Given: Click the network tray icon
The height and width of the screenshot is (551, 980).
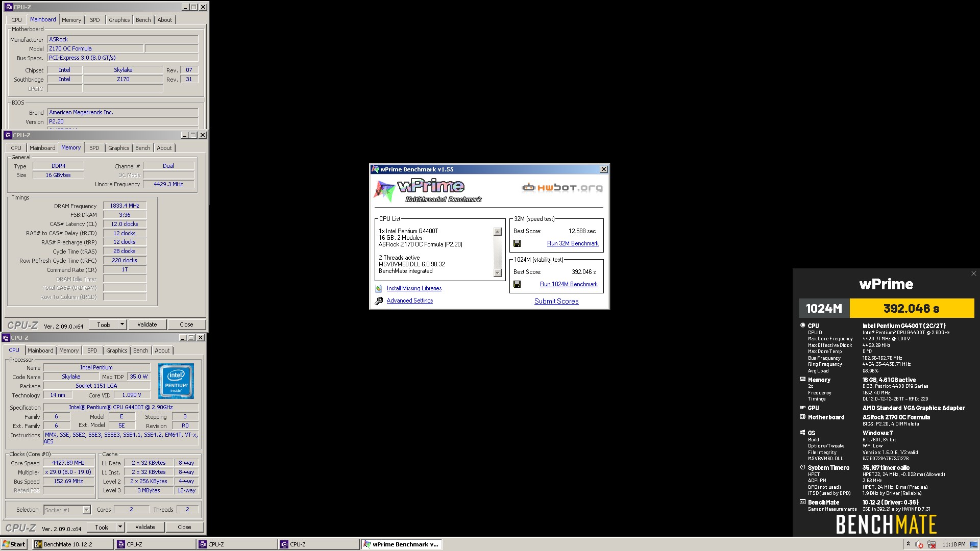Looking at the screenshot, I should [932, 544].
